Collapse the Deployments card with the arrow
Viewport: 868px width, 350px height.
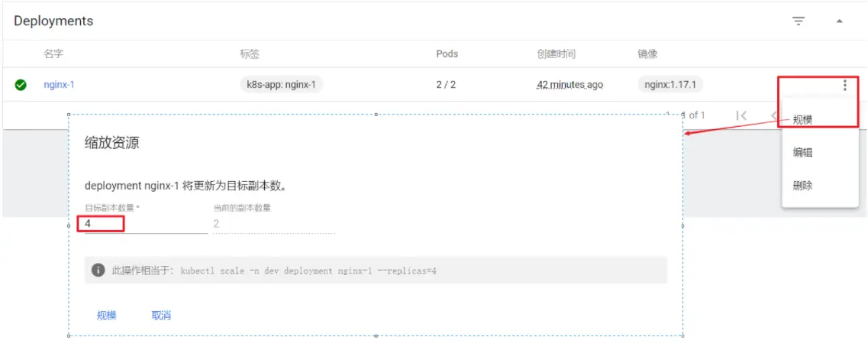839,21
